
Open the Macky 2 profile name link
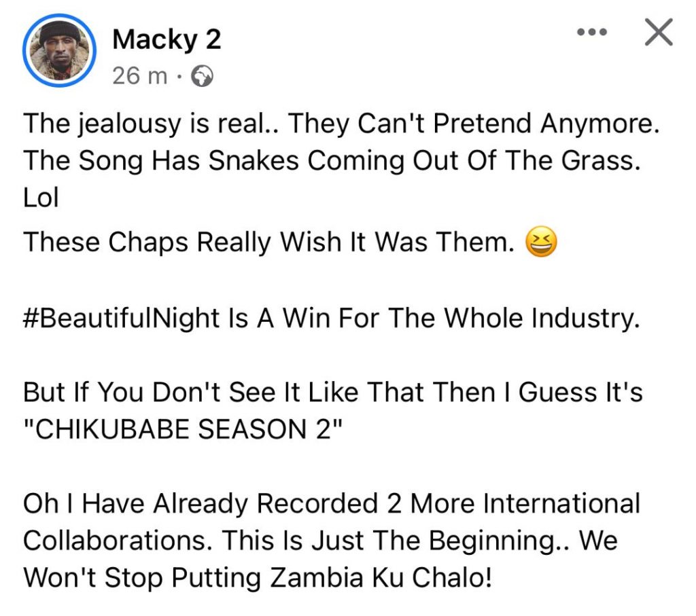(x=167, y=39)
